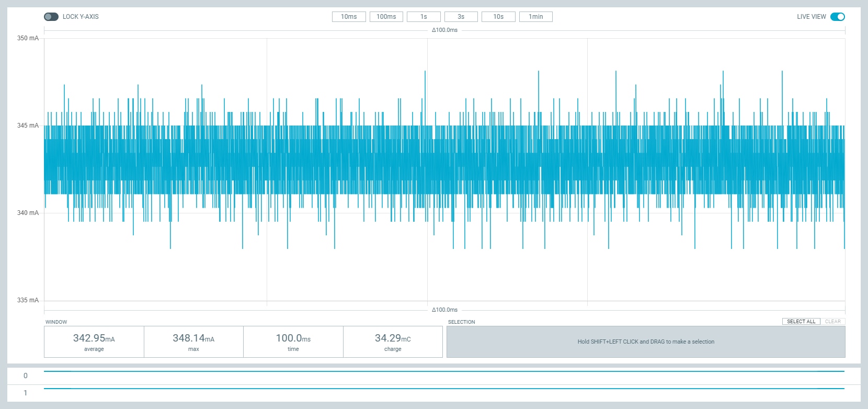
Task: Click the bottom Δ100.0ms span label
Action: click(444, 310)
